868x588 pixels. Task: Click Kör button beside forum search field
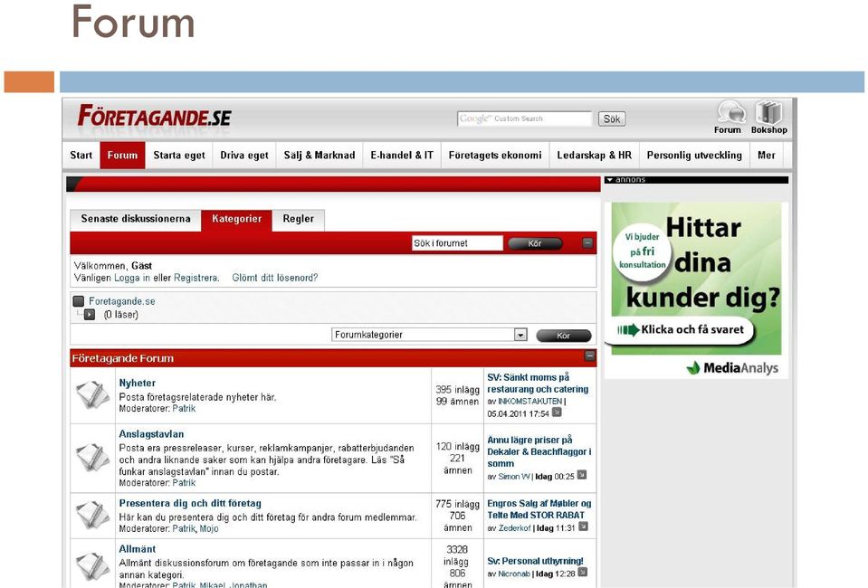535,243
